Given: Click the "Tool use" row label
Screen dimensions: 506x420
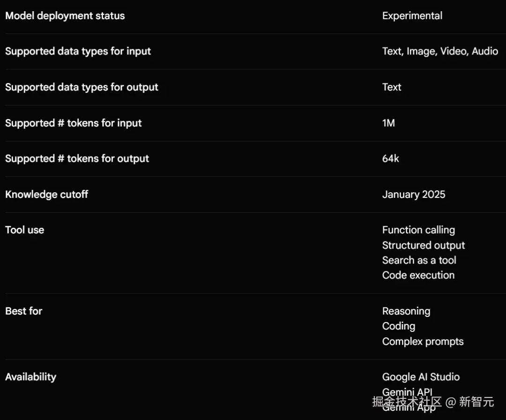Looking at the screenshot, I should point(24,230).
